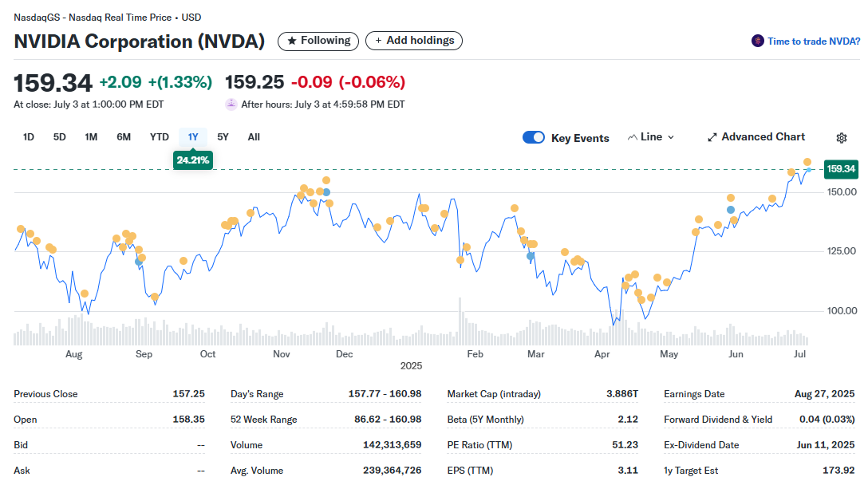This screenshot has width=868, height=485.
Task: Show the All time range
Action: pos(254,136)
